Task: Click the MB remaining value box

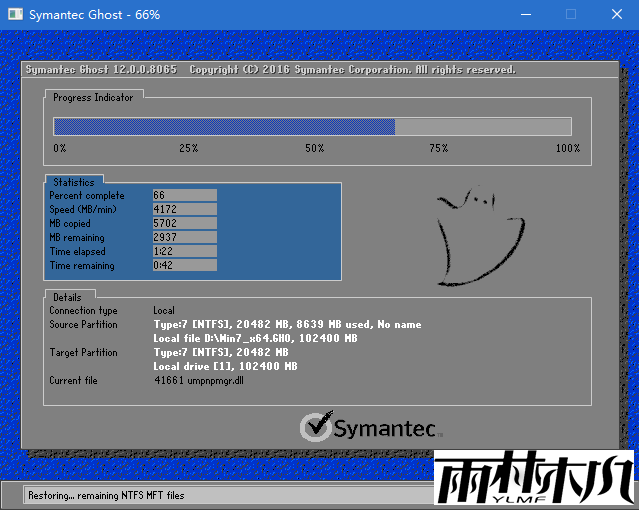Action: 184,238
